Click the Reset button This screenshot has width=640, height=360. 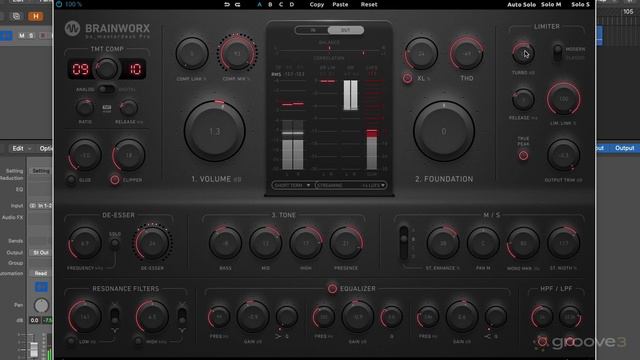(369, 4)
